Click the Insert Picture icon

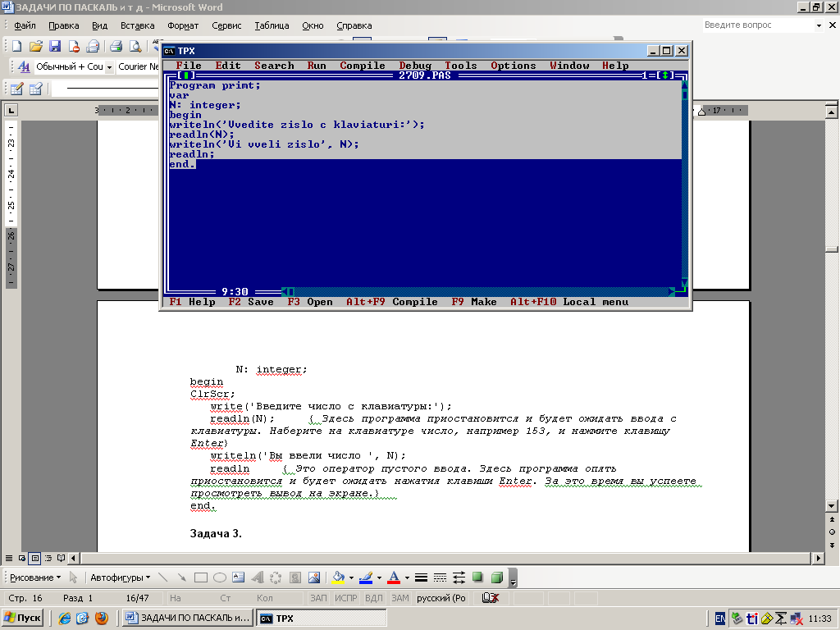pos(314,577)
